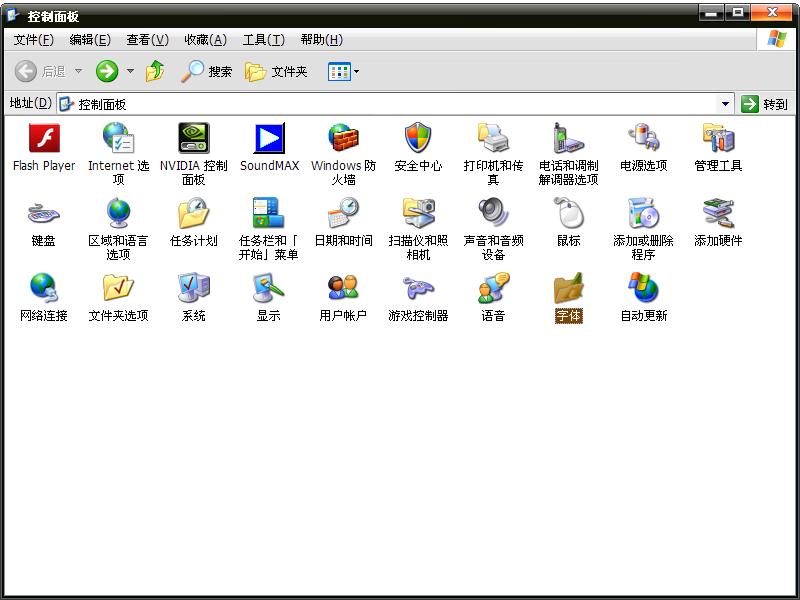Select the highlighted 字体 fonts folder
This screenshot has width=800, height=600.
[x=568, y=297]
